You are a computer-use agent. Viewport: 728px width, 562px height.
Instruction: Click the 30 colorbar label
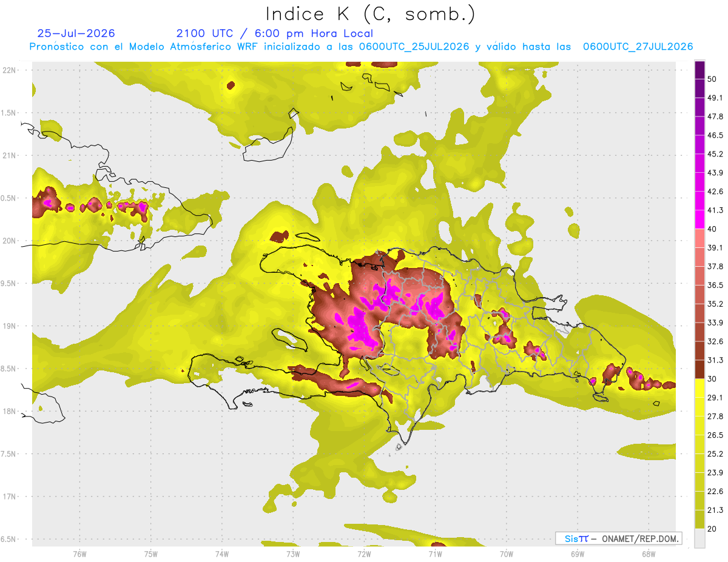click(712, 379)
